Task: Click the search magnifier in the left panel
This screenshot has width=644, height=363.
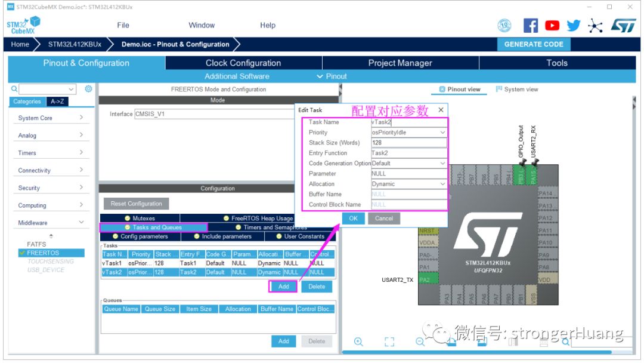Action: [x=14, y=89]
